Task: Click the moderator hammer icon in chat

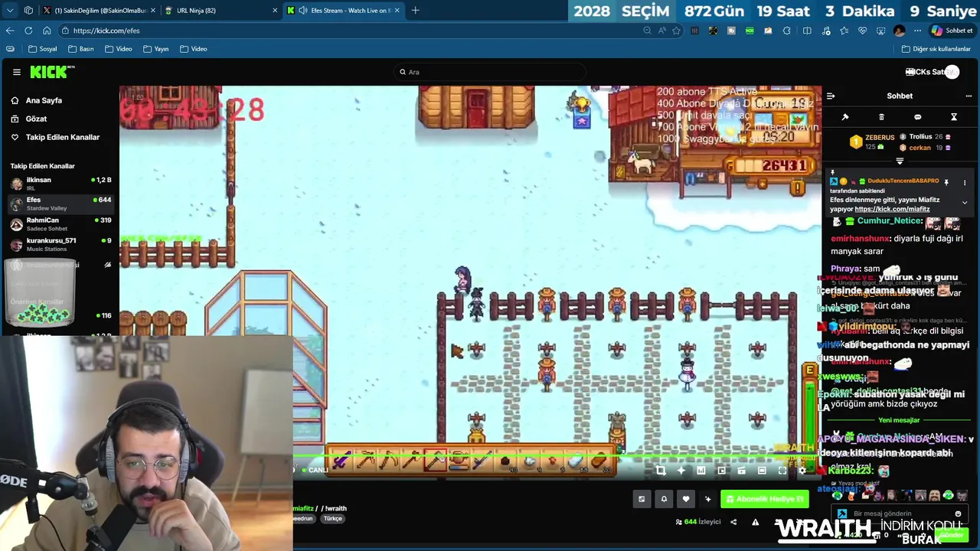Action: (x=845, y=117)
